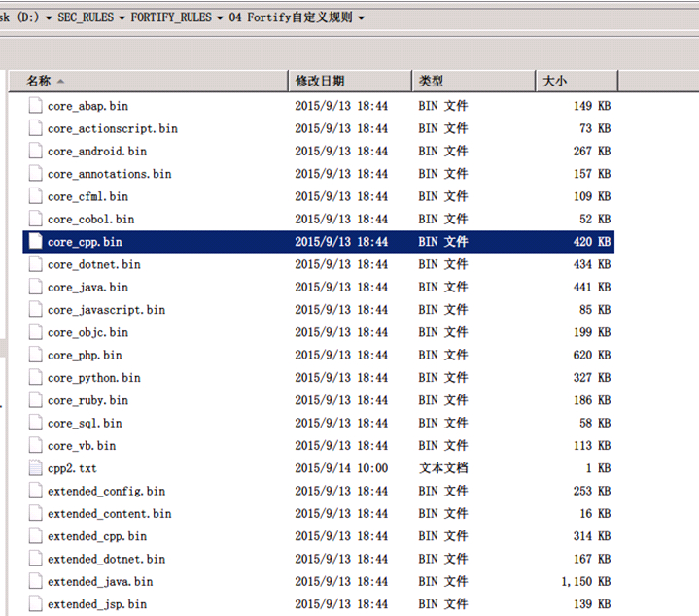The height and width of the screenshot is (616, 699).
Task: Click the core_sql.bin file icon
Action: tap(36, 423)
